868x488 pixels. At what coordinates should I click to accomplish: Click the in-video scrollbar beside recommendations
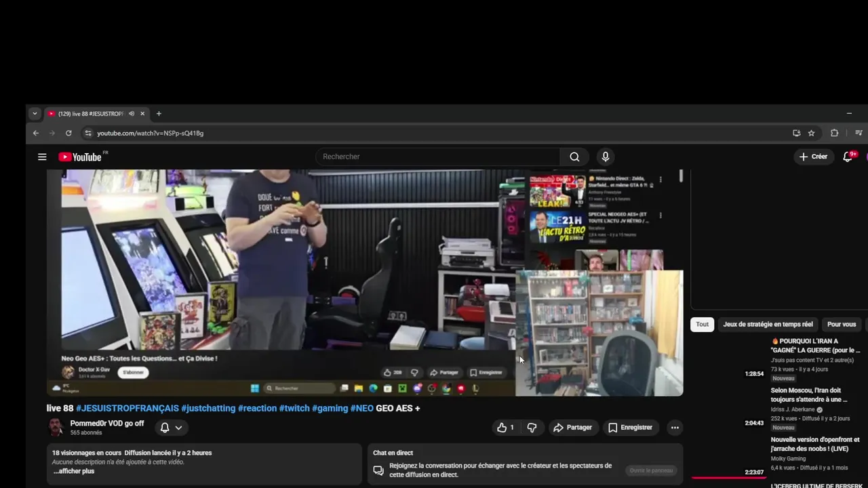[x=681, y=176]
